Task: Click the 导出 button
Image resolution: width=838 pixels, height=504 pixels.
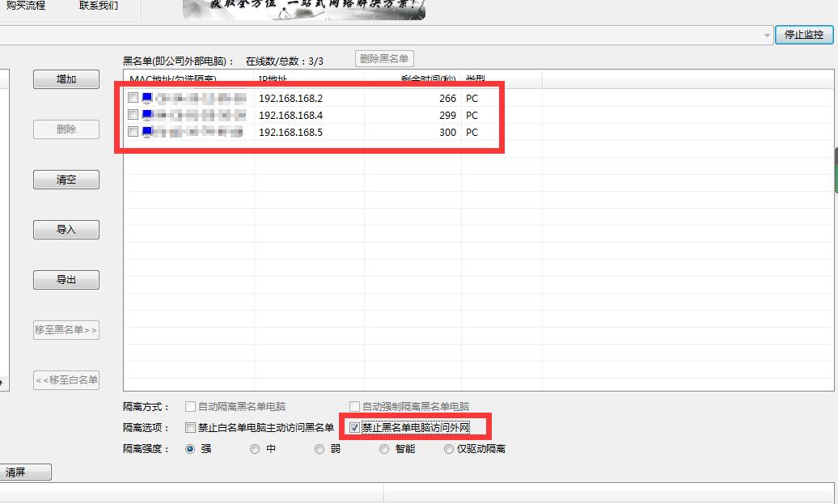Action: tap(66, 280)
